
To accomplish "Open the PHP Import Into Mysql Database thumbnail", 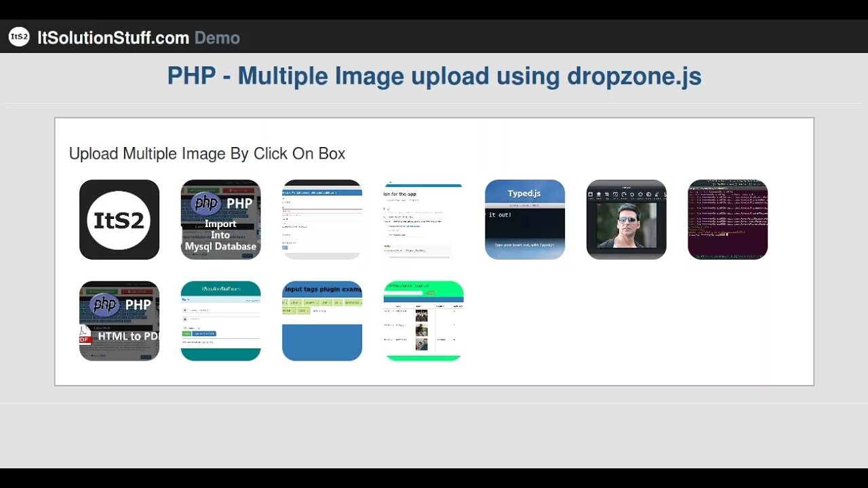I will click(220, 220).
